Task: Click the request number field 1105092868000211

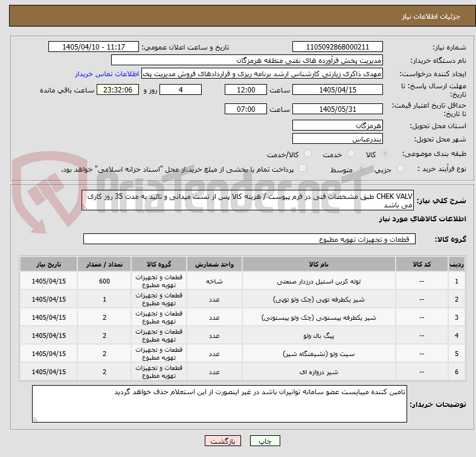Action: (x=337, y=47)
